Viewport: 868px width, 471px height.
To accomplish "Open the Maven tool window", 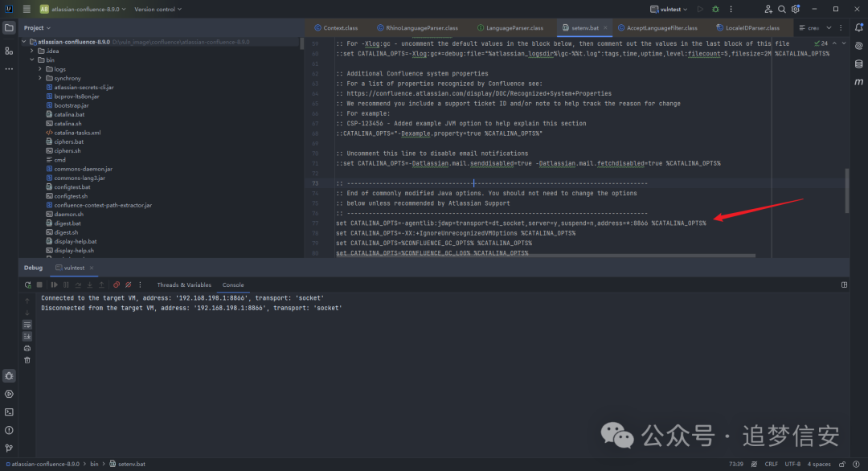I will pyautogui.click(x=858, y=82).
